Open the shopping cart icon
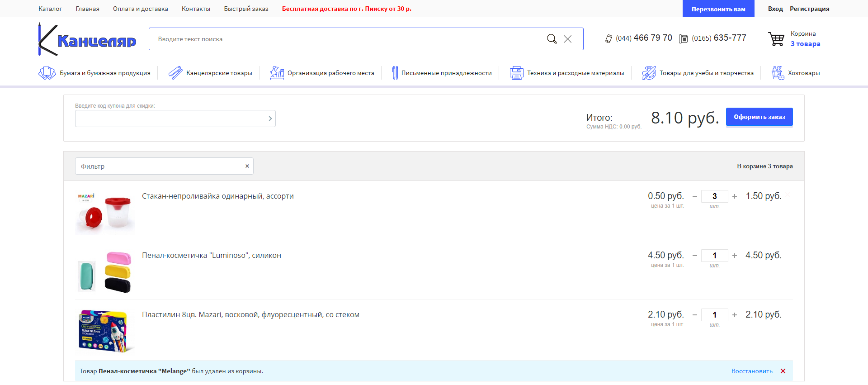 [x=776, y=39]
